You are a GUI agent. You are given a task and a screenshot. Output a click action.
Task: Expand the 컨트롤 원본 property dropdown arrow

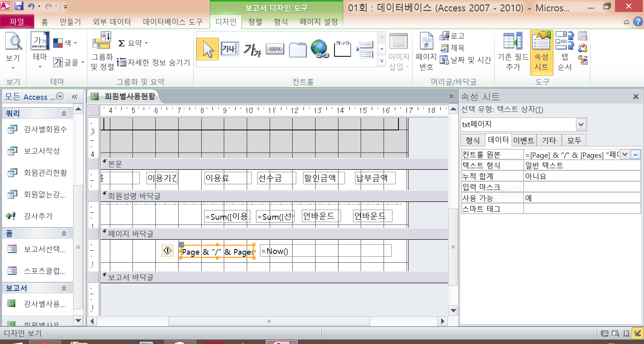625,154
